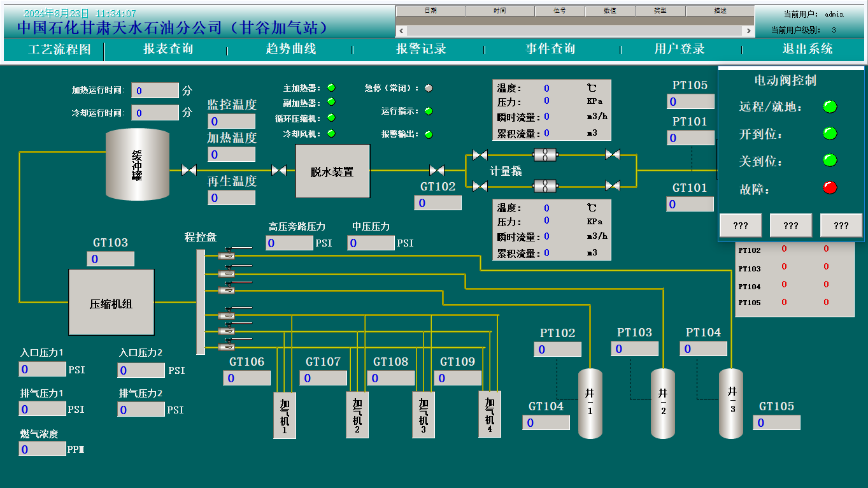Screen dimensions: 868x488
Task: Switch to 报警记录 alarm records
Action: (x=421, y=49)
